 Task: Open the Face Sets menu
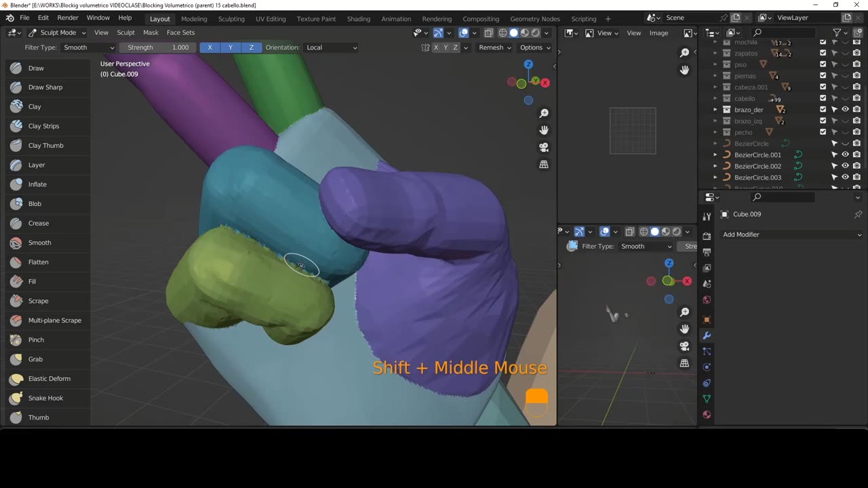pyautogui.click(x=180, y=33)
